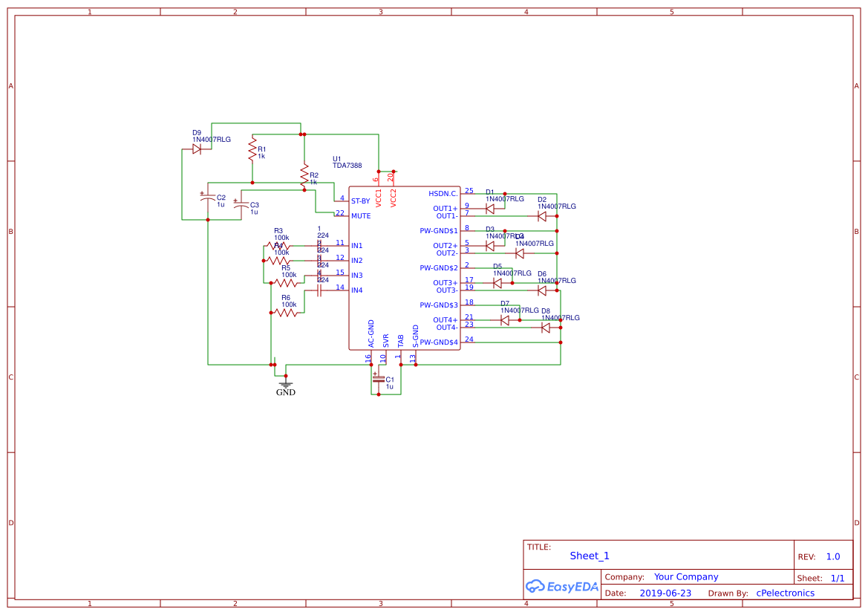Click the ST-BY pin 4 label
This screenshot has height=615, width=868.
click(x=361, y=201)
